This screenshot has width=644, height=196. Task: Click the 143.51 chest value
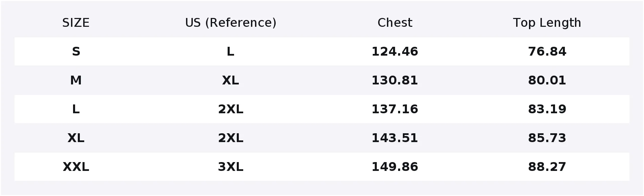[395, 138]
